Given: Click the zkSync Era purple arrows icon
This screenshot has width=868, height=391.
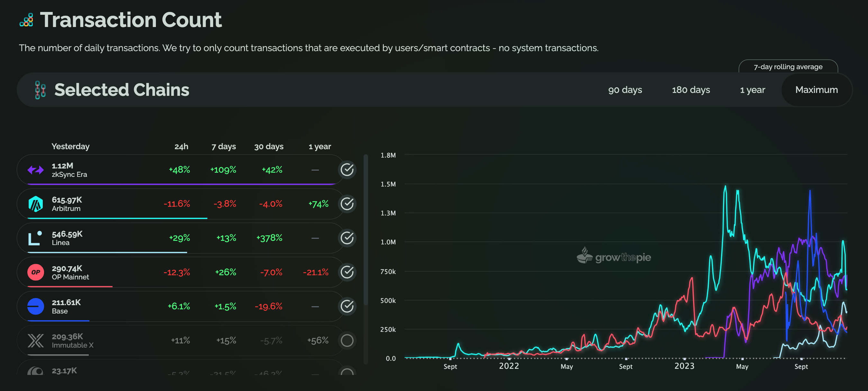Looking at the screenshot, I should point(35,170).
